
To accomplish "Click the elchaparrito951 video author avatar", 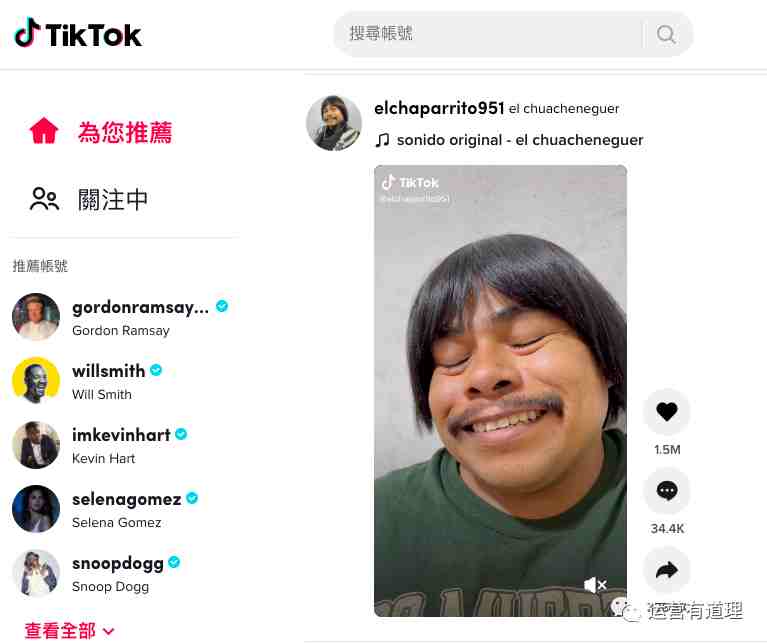I will pos(334,122).
